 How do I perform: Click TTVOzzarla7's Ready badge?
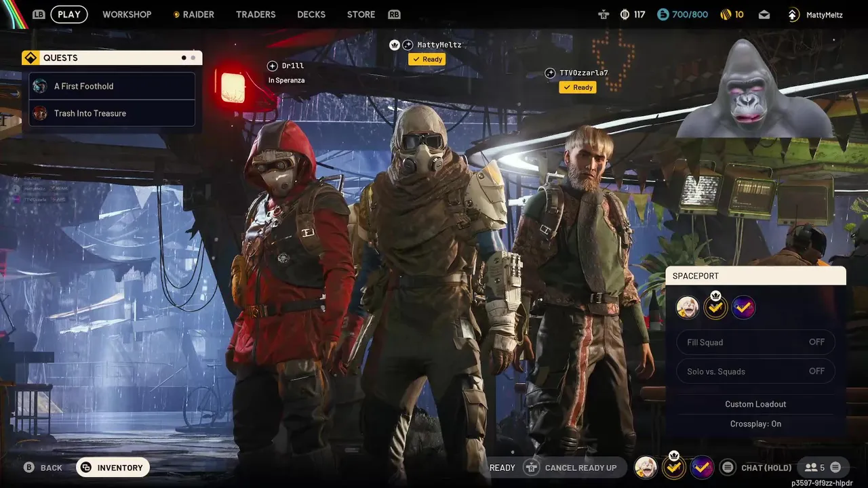(x=578, y=87)
